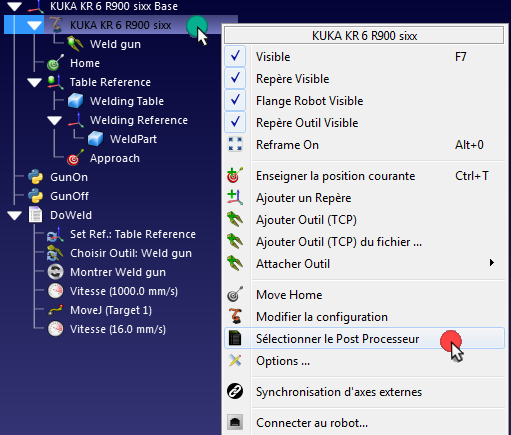Click the Connecter au robot icon
Image resolution: width=511 pixels, height=435 pixels.
coord(235,422)
